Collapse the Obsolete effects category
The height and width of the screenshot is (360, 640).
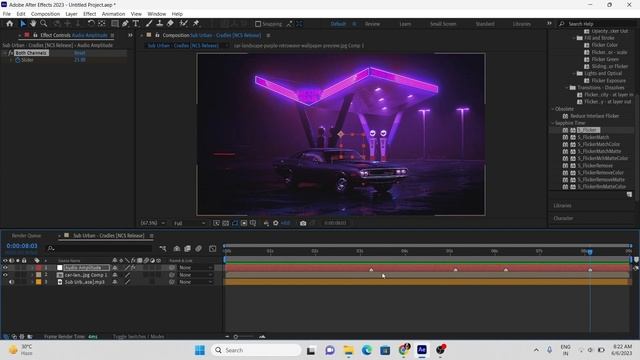coord(553,109)
